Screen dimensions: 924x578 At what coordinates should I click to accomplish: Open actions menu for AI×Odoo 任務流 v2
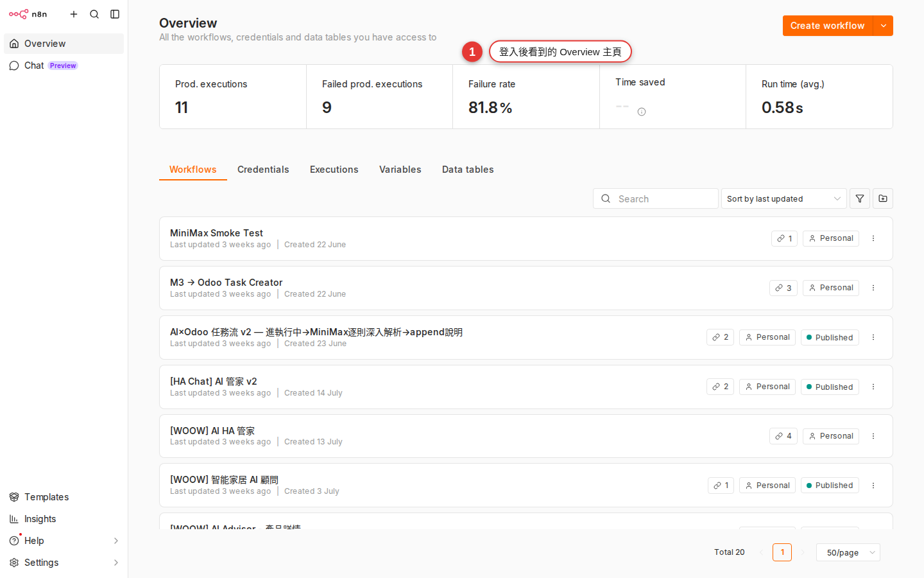[x=873, y=337]
